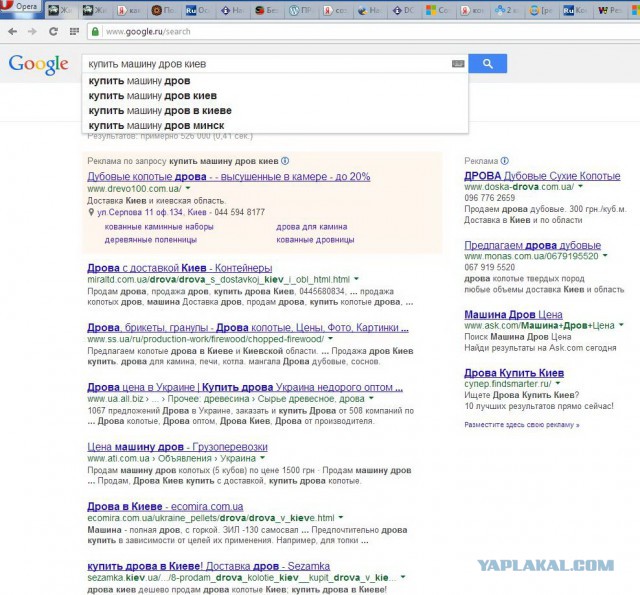Reload the page with the refresh icon
Image resolution: width=640 pixels, height=595 pixels.
[53, 31]
